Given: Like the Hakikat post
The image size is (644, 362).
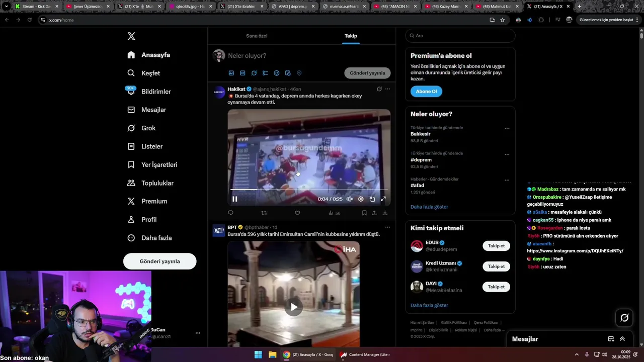Looking at the screenshot, I should (x=297, y=213).
